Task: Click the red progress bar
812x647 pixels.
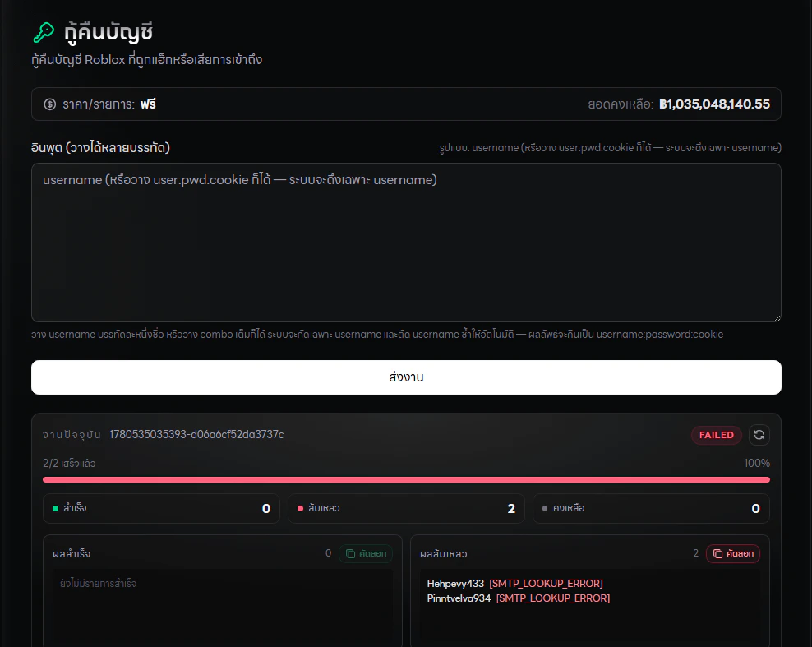Action: [x=406, y=479]
